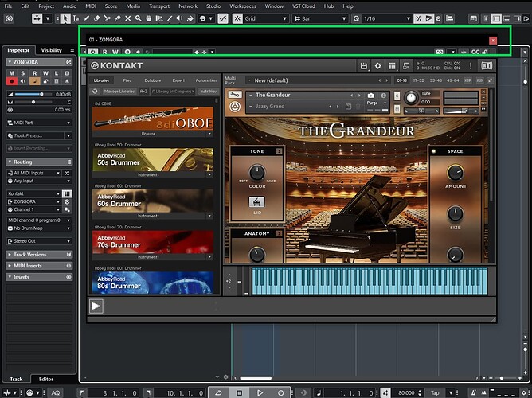Click the Kontakt exclamation panic button
The height and width of the screenshot is (398, 532).
pos(471,66)
